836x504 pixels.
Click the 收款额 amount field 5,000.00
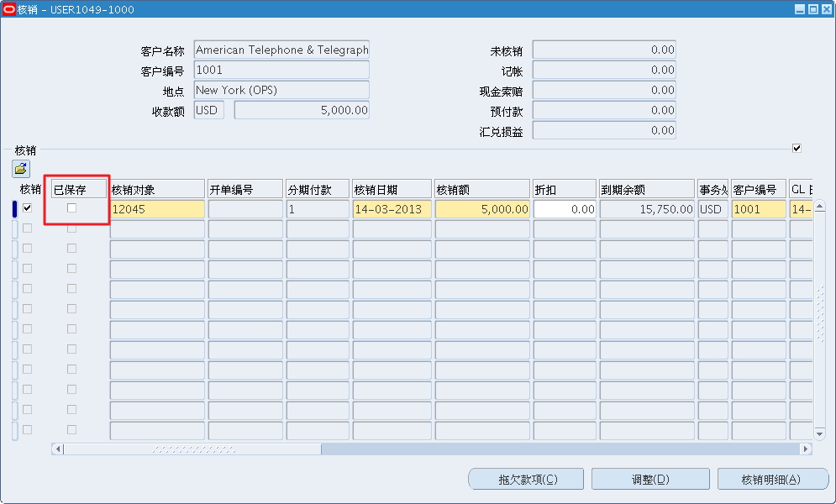pyautogui.click(x=302, y=110)
